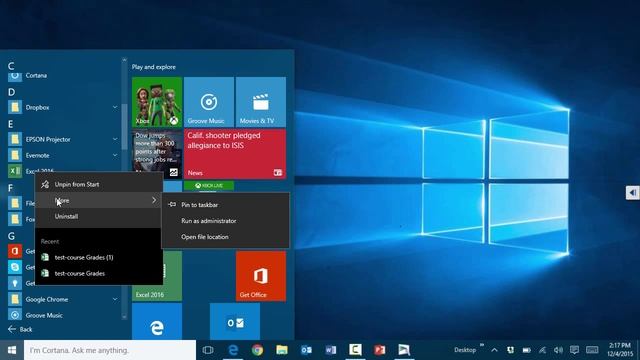Open Task View from the taskbar

pos(208,350)
